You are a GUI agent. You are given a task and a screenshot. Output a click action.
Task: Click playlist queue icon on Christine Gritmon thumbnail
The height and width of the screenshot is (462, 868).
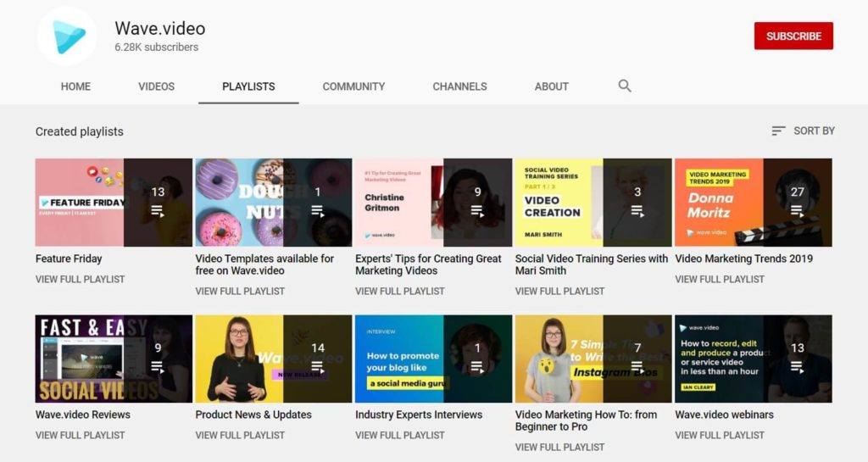[477, 211]
